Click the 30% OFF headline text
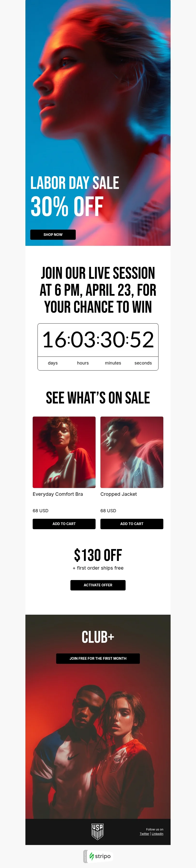 (x=67, y=207)
